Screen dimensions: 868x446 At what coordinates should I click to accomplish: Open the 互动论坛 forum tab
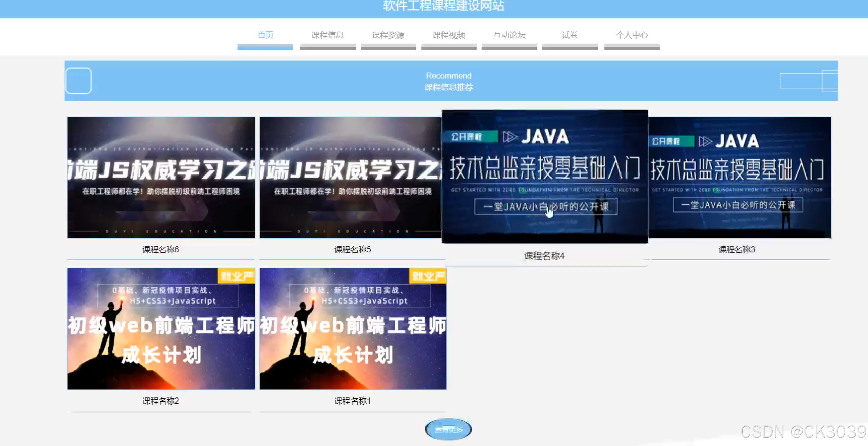click(x=509, y=35)
